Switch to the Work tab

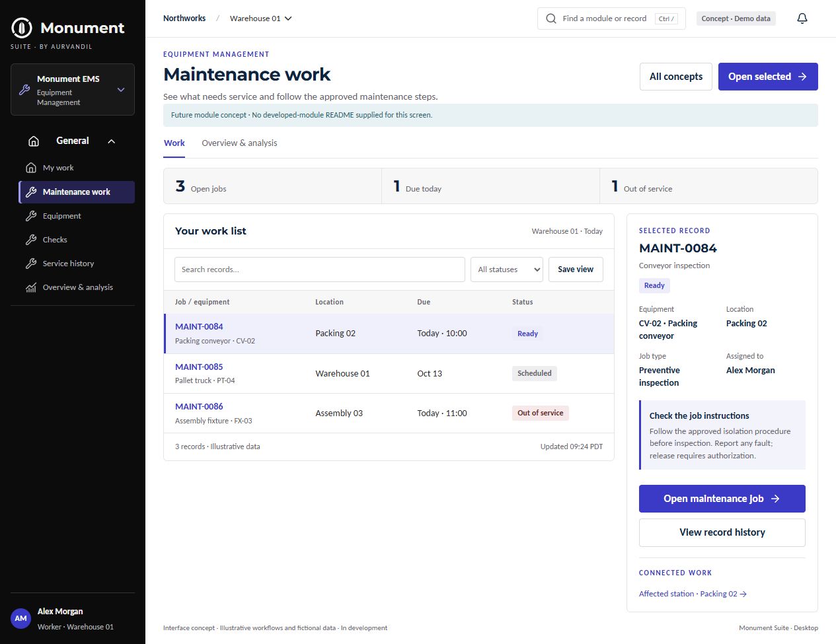pyautogui.click(x=174, y=143)
